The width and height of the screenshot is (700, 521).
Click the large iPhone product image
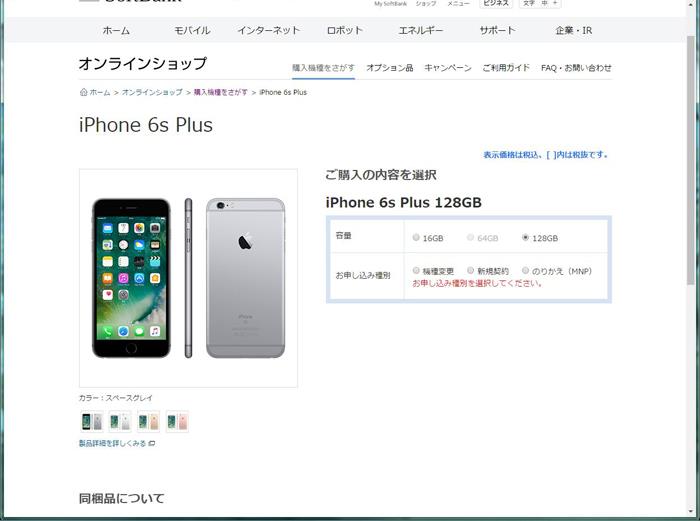point(188,278)
